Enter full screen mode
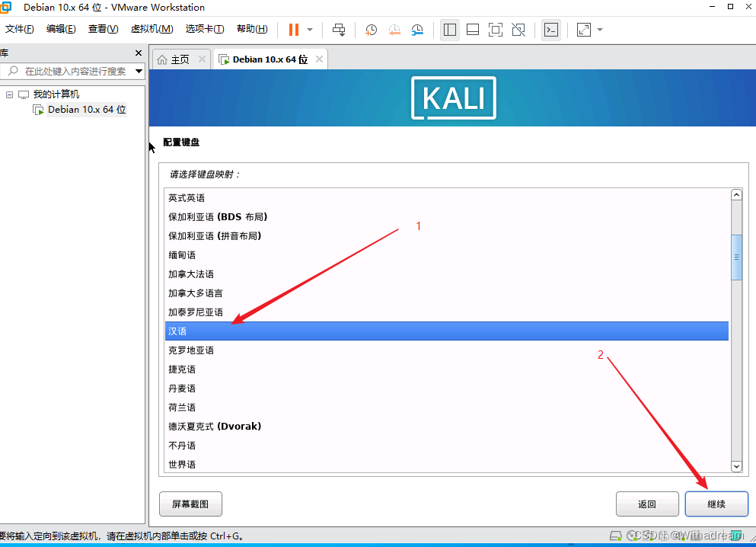The width and height of the screenshot is (756, 547). 496,30
